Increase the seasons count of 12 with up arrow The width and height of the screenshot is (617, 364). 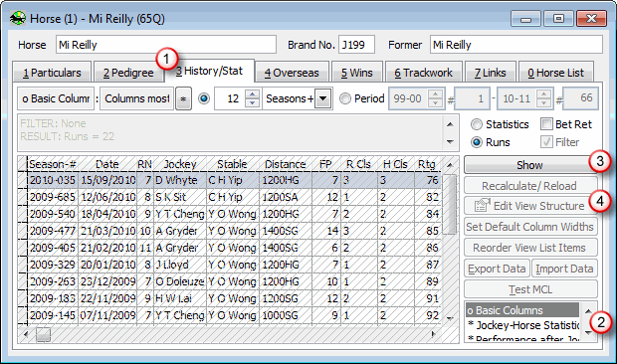[252, 93]
